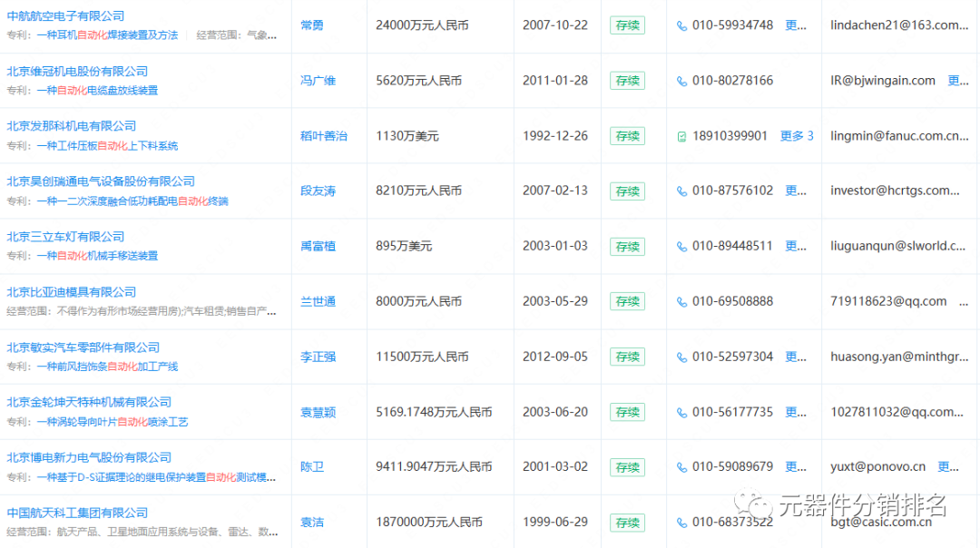Expand more phones next to 010-59089679

(x=796, y=466)
